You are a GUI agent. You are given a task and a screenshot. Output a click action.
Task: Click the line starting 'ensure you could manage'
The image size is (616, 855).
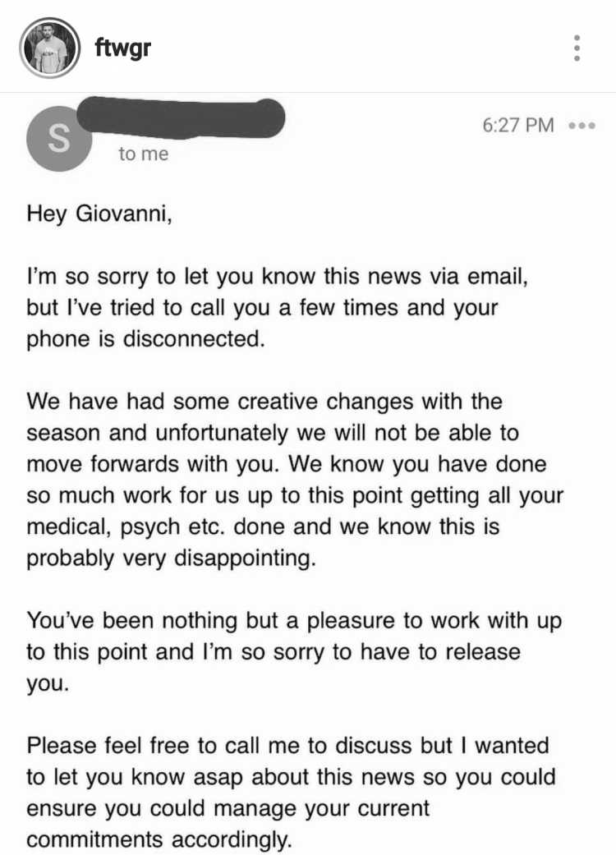click(228, 808)
